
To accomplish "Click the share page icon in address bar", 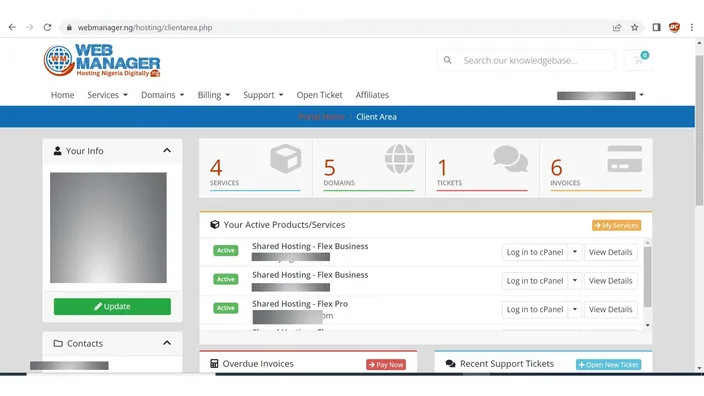I will pos(617,27).
